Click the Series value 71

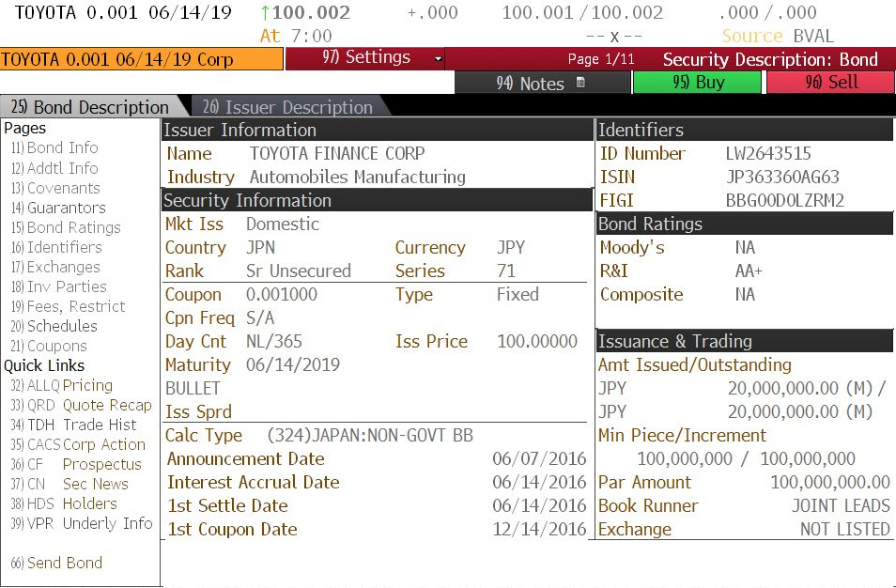505,271
